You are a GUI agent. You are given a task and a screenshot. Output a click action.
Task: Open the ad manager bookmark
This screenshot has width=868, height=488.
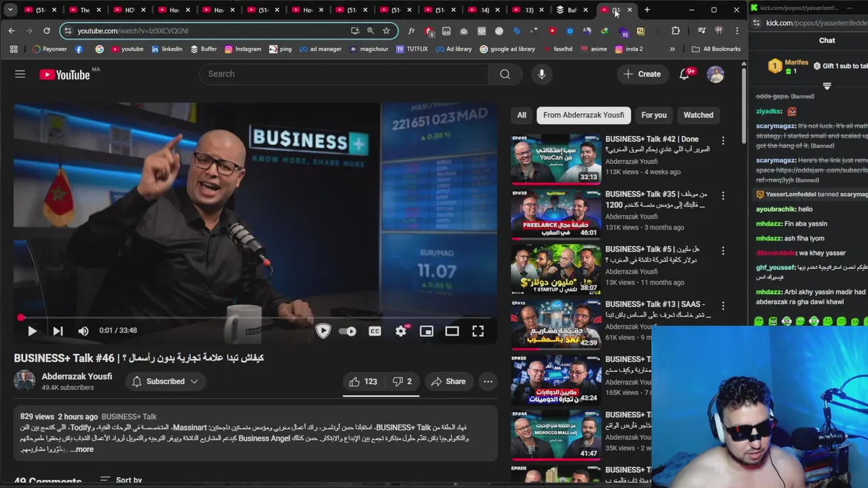320,49
